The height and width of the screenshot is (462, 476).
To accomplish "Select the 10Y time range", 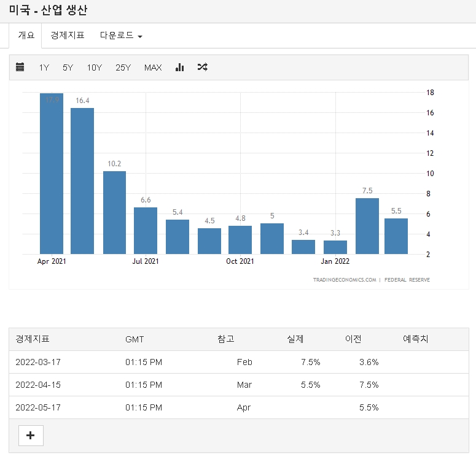I will [x=95, y=67].
